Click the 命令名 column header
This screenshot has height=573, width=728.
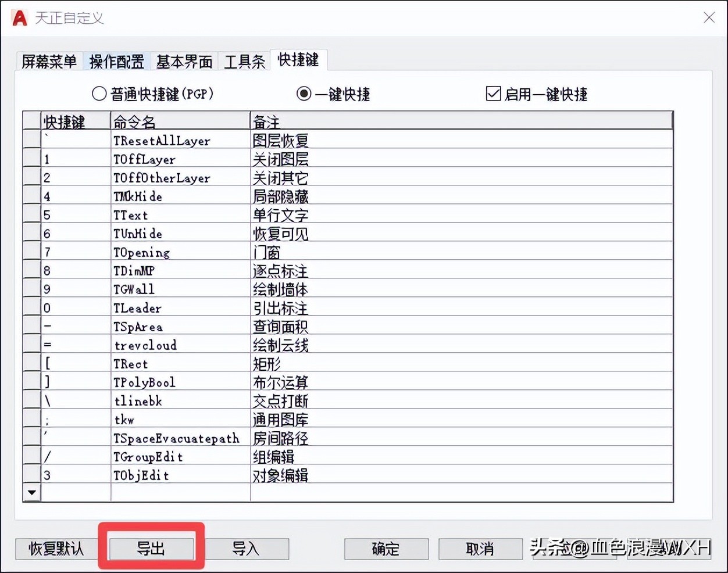180,121
